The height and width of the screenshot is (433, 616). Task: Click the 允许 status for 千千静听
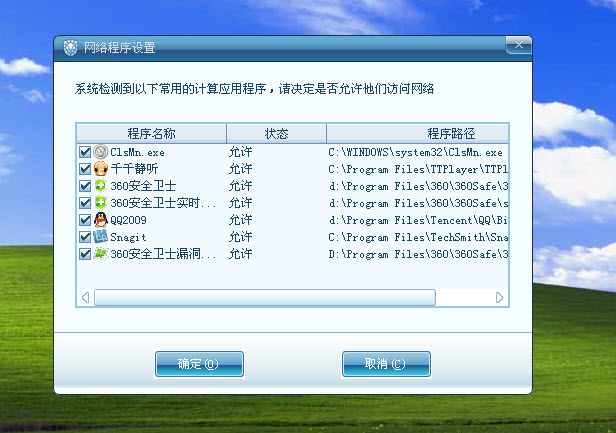click(240, 169)
